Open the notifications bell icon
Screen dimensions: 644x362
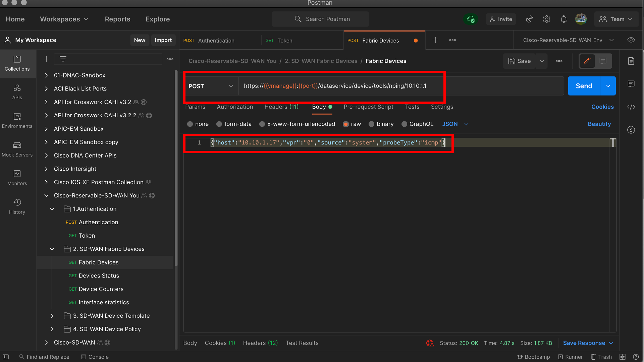point(563,19)
